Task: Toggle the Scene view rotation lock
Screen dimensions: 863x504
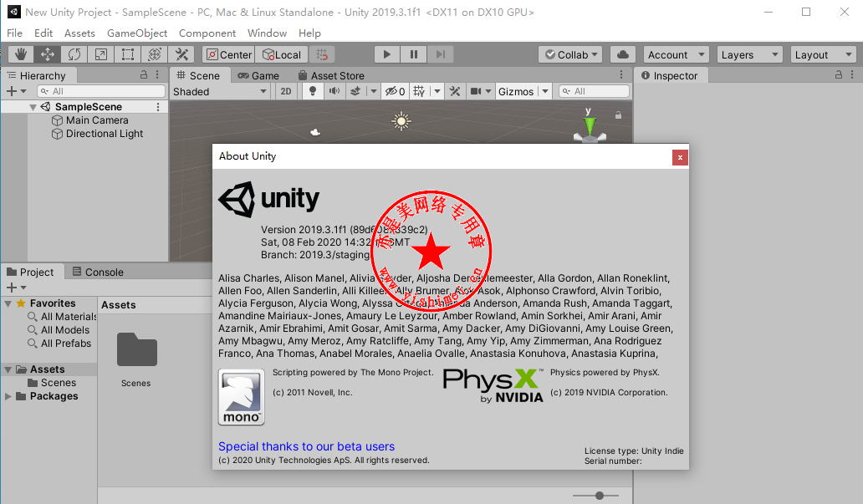Action: click(618, 115)
